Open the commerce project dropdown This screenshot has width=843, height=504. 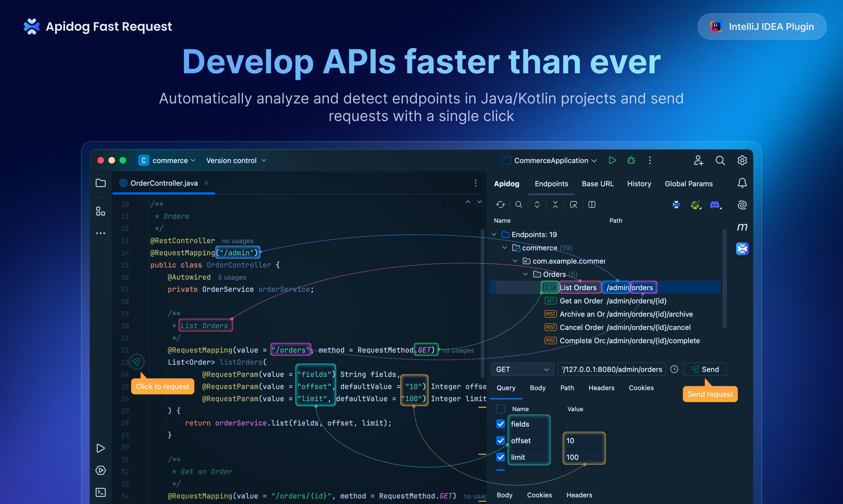167,160
